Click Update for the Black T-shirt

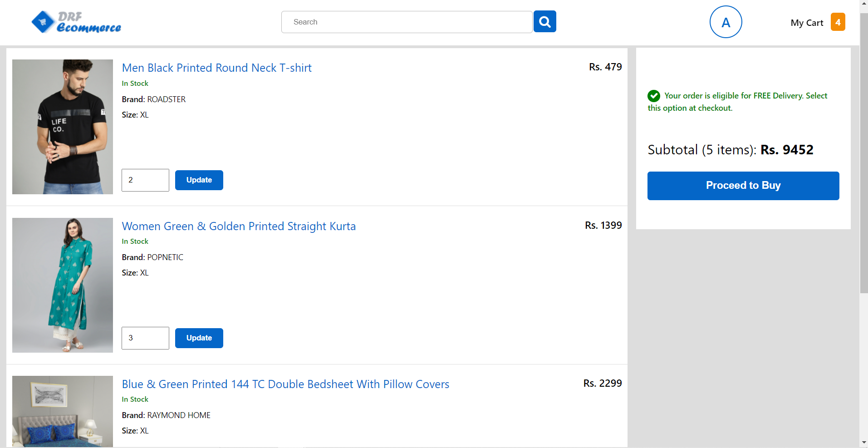tap(199, 180)
